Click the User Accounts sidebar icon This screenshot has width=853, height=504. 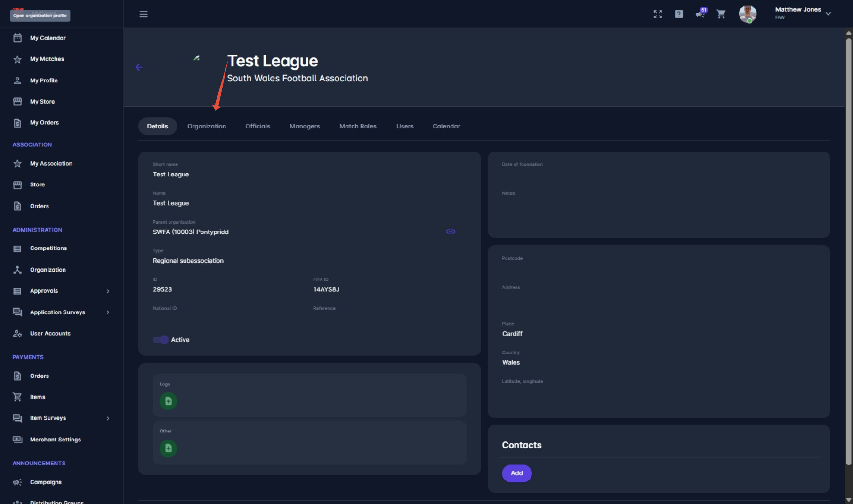[x=17, y=334]
